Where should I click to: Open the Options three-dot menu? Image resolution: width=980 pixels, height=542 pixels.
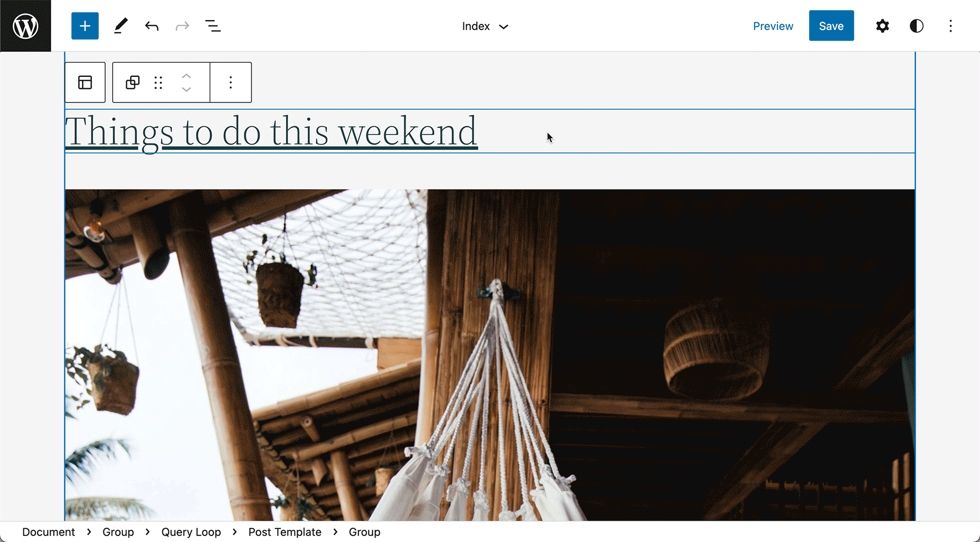point(951,26)
